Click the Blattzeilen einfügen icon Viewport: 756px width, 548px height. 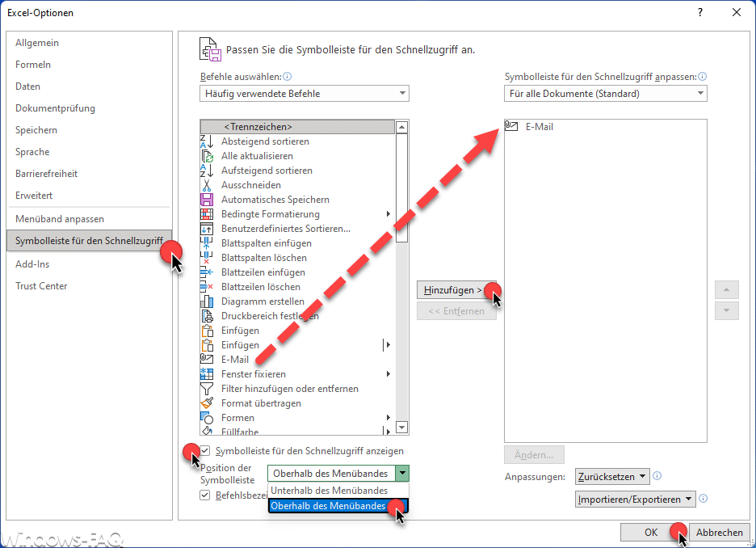click(206, 272)
